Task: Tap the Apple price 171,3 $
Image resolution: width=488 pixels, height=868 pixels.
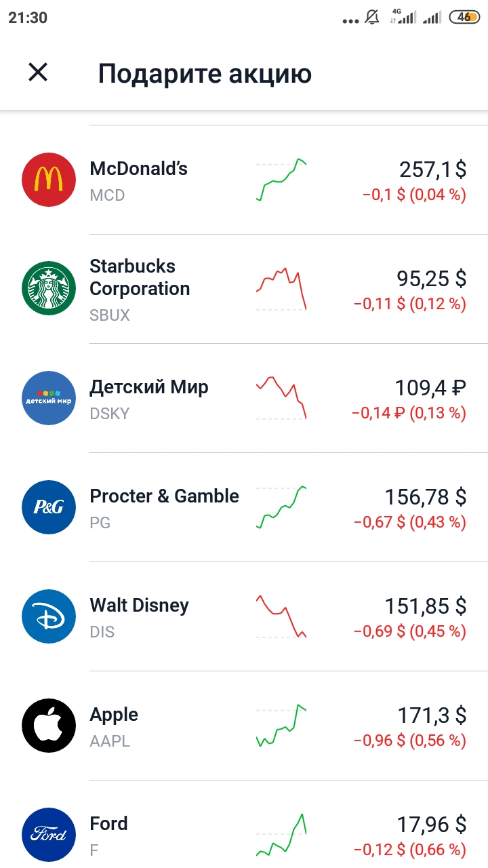Action: click(x=432, y=715)
